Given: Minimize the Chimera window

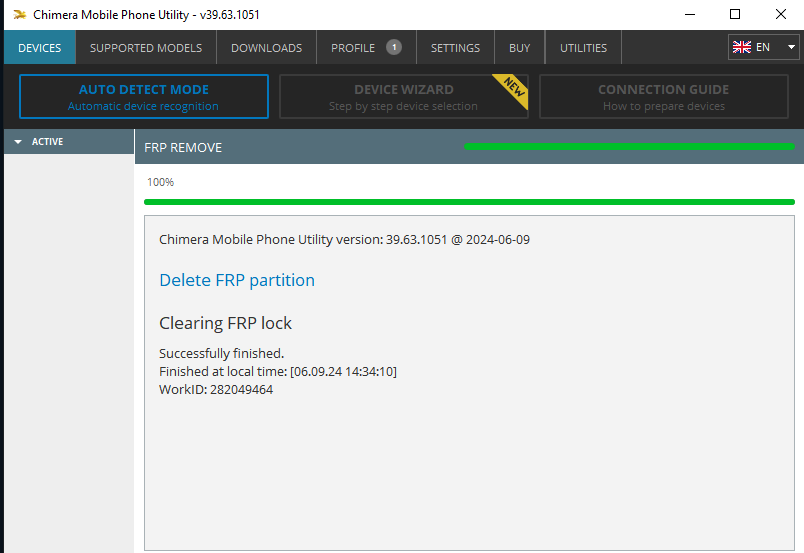Looking at the screenshot, I should tap(690, 14).
